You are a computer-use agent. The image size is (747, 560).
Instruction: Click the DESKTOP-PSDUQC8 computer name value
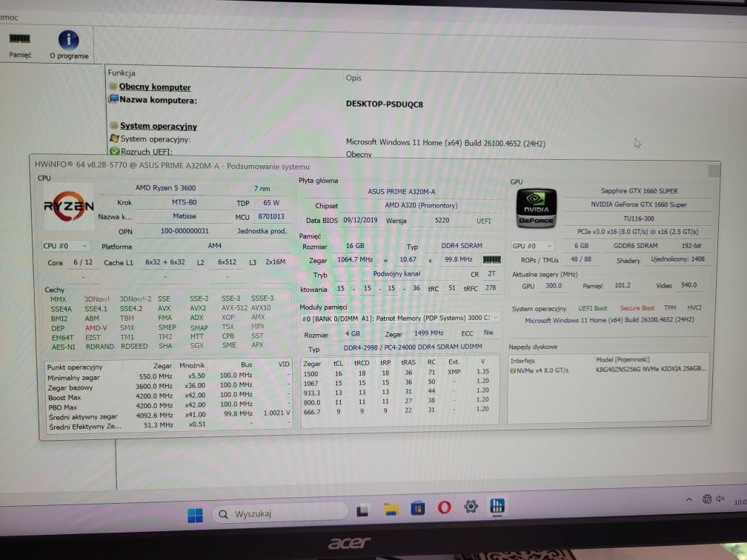pyautogui.click(x=385, y=104)
